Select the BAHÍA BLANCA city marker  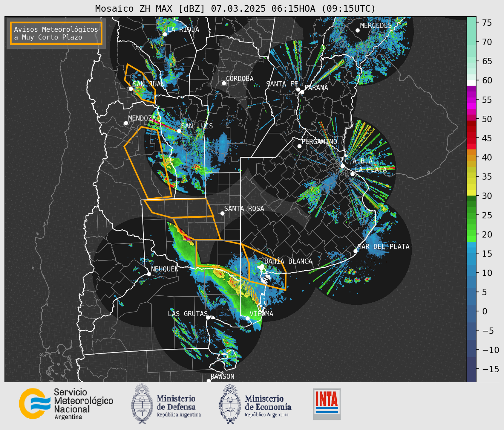pyautogui.click(x=262, y=266)
